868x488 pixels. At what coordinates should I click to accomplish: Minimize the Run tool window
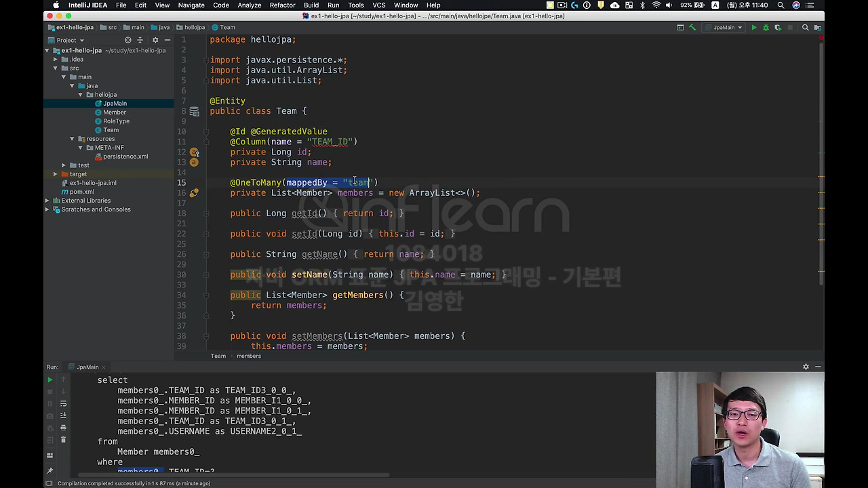[x=818, y=367]
